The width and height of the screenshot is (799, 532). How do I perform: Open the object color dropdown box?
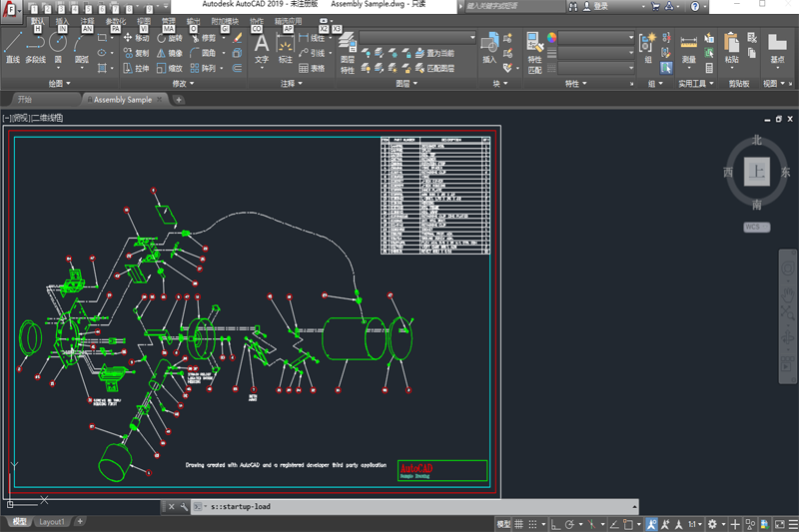(x=596, y=37)
